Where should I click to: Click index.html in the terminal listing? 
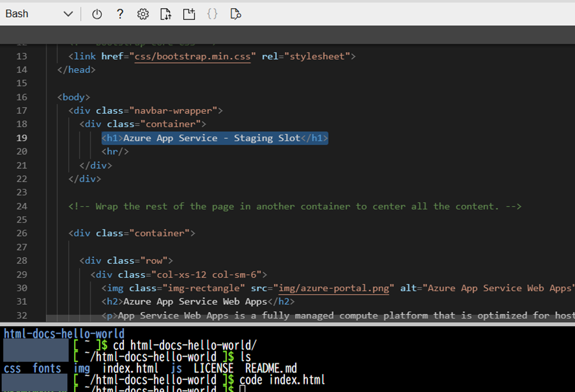[130, 368]
